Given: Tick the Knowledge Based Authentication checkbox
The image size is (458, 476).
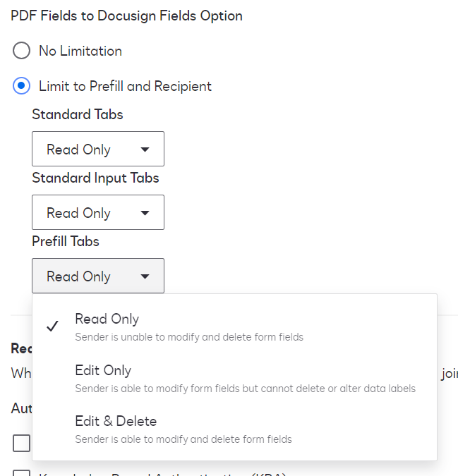Looking at the screenshot, I should pyautogui.click(x=22, y=473).
